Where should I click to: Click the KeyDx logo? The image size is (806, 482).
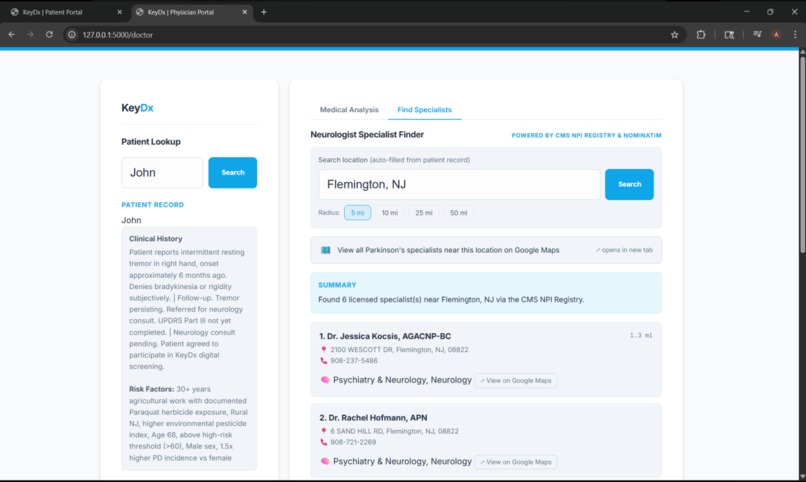pyautogui.click(x=137, y=108)
